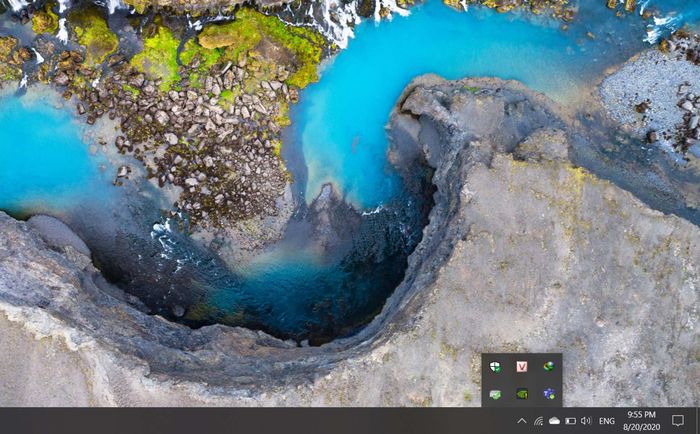Screen dimensions: 700x434
Task: Open the Microsoft Teams tray icon
Action: pos(549,394)
